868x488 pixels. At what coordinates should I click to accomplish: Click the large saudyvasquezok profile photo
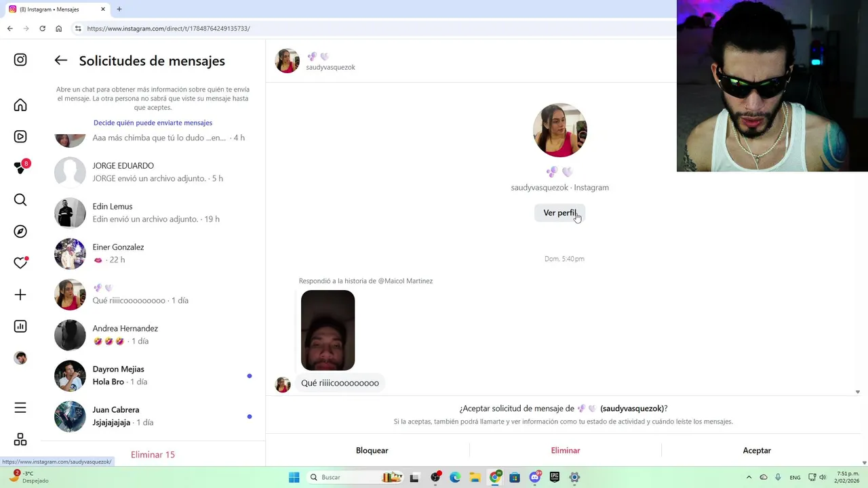coord(559,130)
